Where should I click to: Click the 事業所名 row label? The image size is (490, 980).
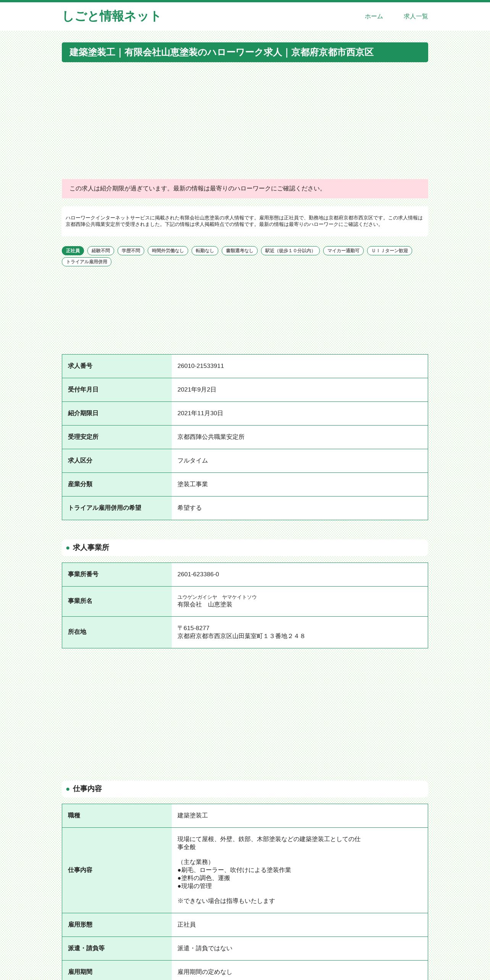click(80, 601)
